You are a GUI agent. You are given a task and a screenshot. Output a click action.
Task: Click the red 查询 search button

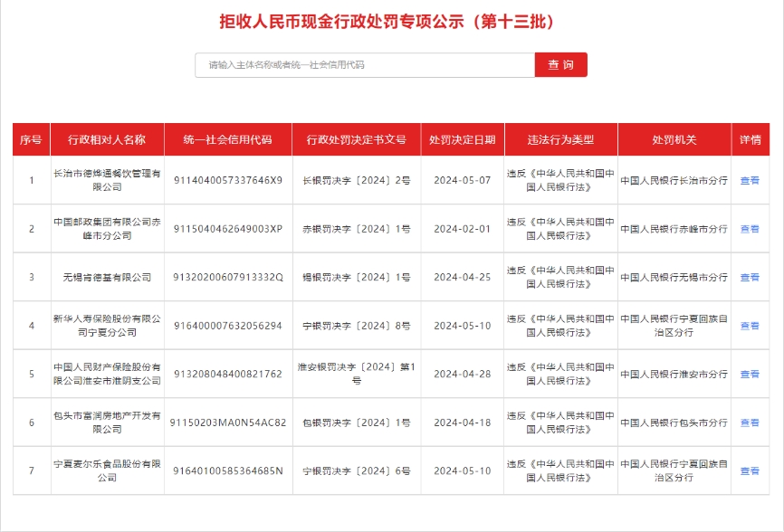tap(561, 65)
